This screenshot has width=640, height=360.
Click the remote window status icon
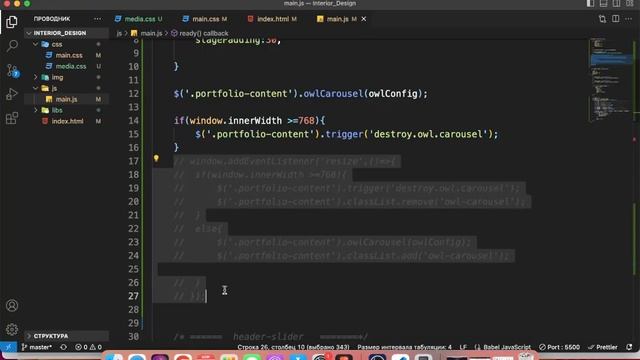(8, 347)
